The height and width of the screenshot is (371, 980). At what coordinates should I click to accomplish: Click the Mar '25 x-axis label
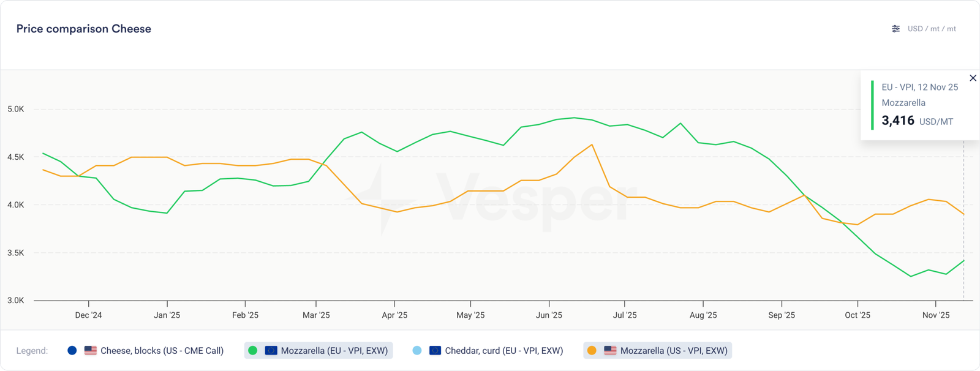pyautogui.click(x=316, y=315)
